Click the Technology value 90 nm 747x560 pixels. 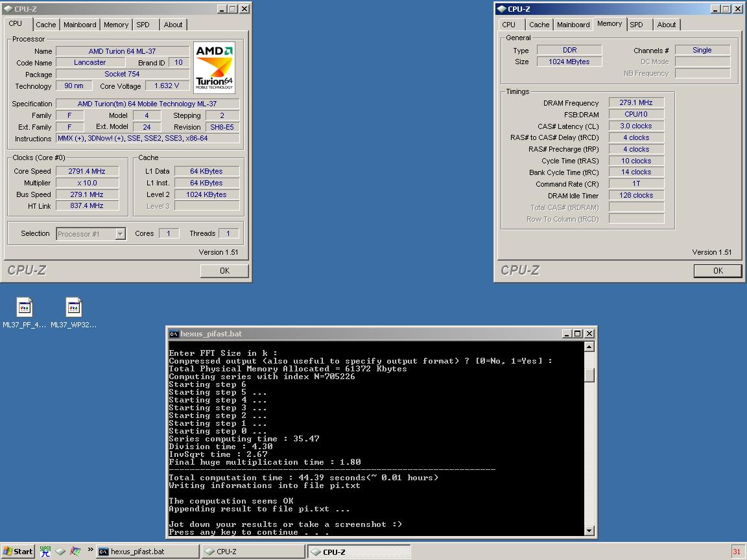[x=74, y=86]
